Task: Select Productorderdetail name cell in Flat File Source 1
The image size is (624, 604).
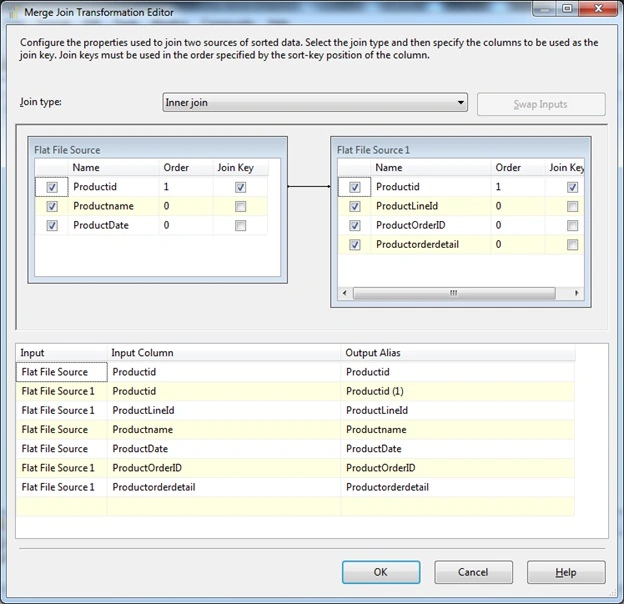Action: click(430, 245)
